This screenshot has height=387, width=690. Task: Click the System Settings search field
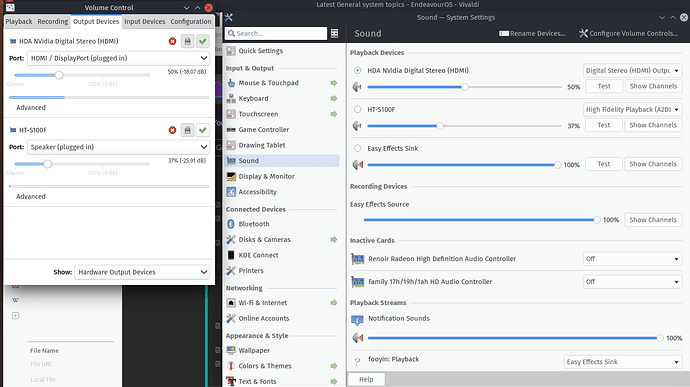[276, 33]
